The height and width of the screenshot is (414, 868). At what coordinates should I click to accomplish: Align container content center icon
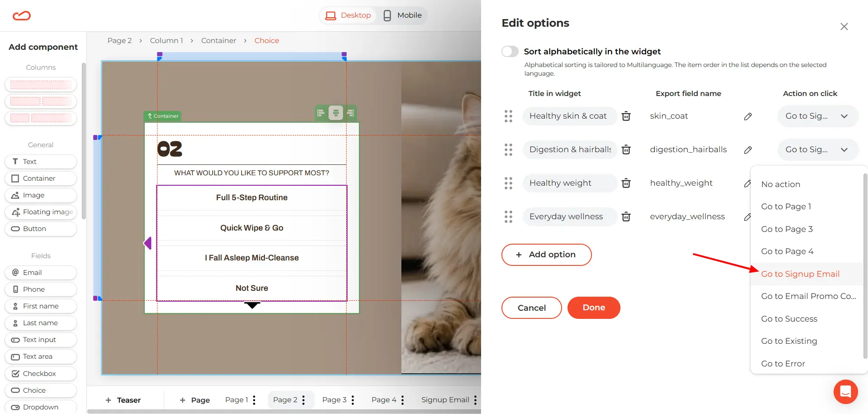[x=335, y=113]
